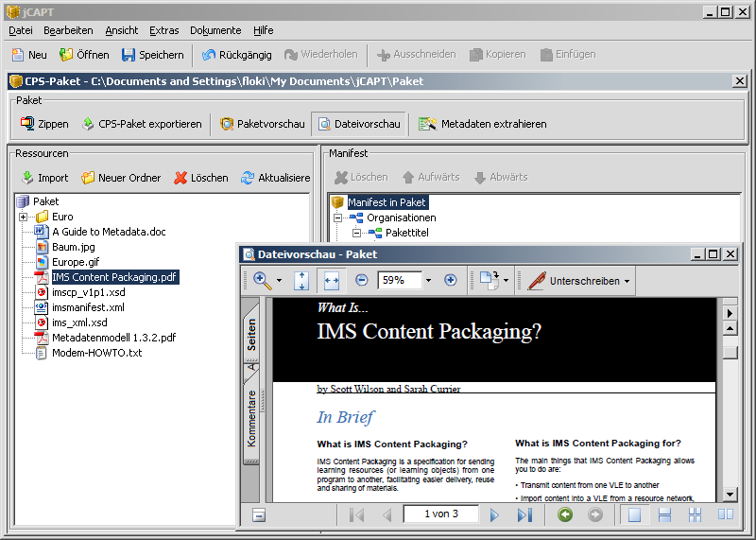
Task: Open Unterschreiben dropdown arrow
Action: (x=627, y=281)
